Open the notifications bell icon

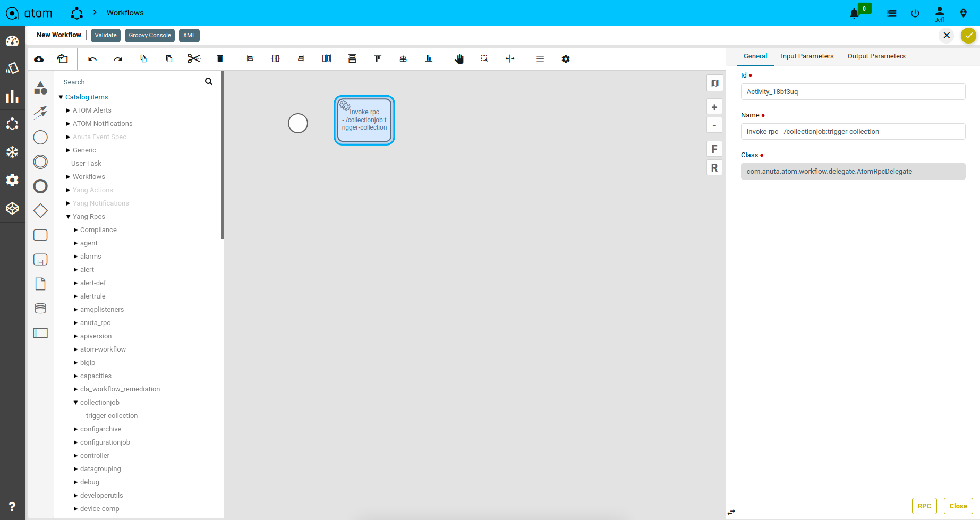(854, 13)
